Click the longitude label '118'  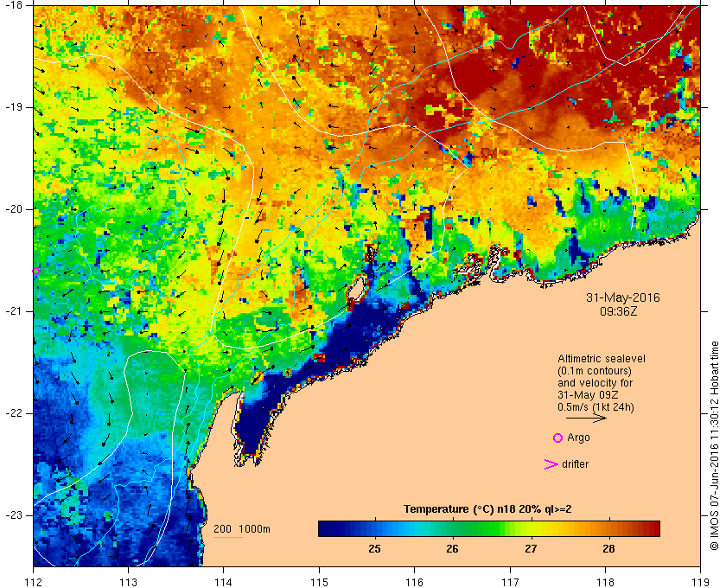pos(605,582)
